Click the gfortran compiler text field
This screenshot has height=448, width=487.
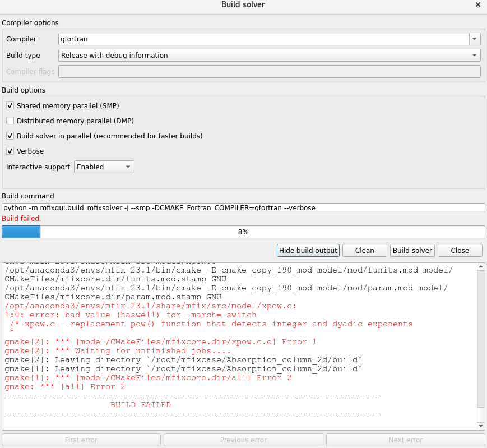(x=263, y=39)
